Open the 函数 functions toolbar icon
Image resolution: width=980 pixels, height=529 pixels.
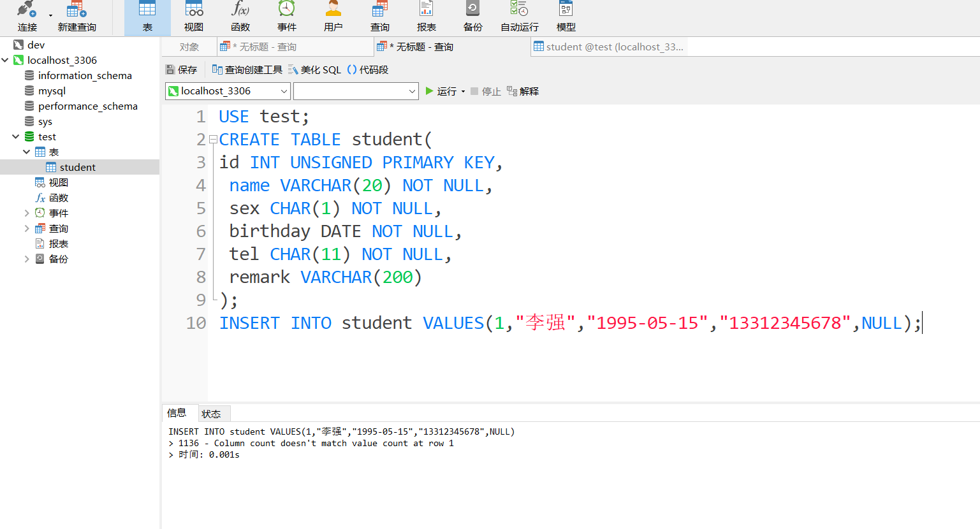pos(240,17)
